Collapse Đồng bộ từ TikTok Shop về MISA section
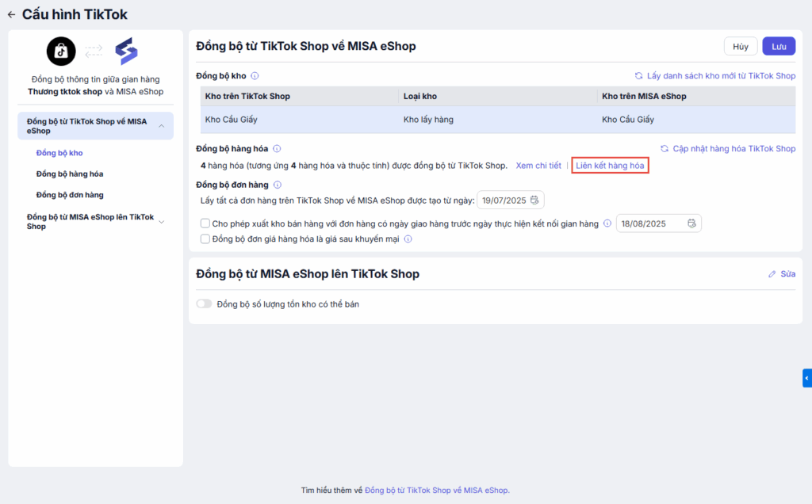Screen dimensions: 812x504 click(162, 126)
